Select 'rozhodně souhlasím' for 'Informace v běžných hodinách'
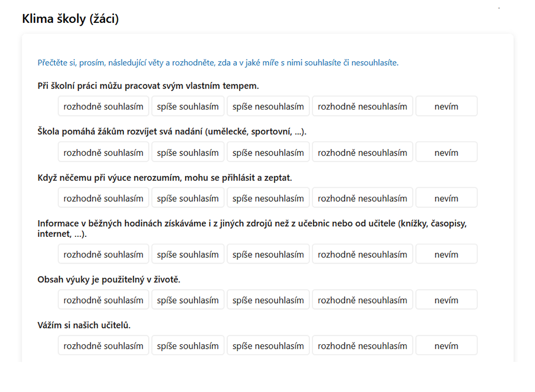This screenshot has width=535, height=392. tap(103, 254)
